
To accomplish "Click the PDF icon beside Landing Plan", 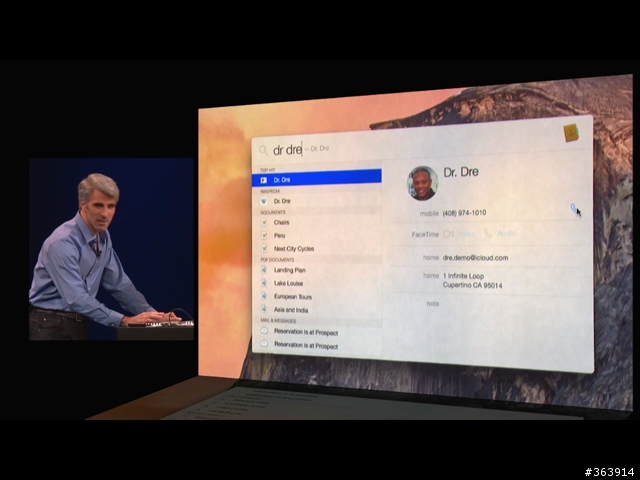I will click(264, 270).
